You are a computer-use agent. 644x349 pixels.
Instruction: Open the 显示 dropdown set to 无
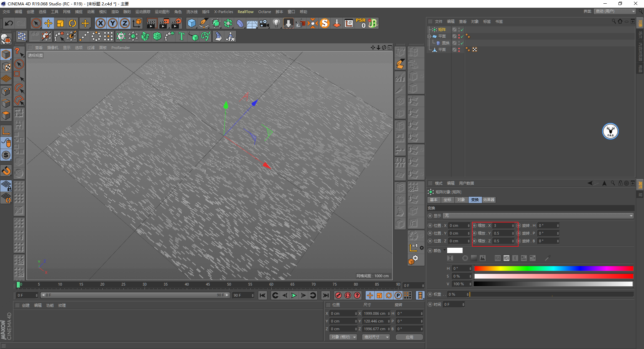(x=538, y=216)
